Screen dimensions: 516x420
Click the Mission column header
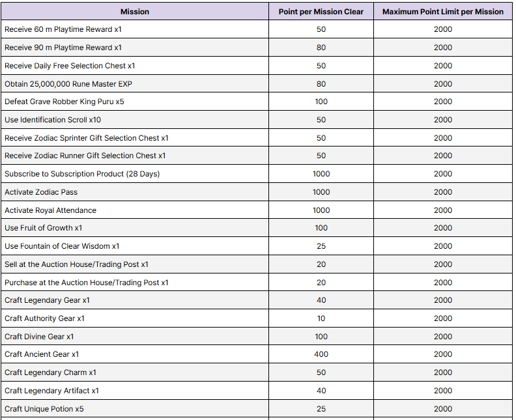[134, 12]
